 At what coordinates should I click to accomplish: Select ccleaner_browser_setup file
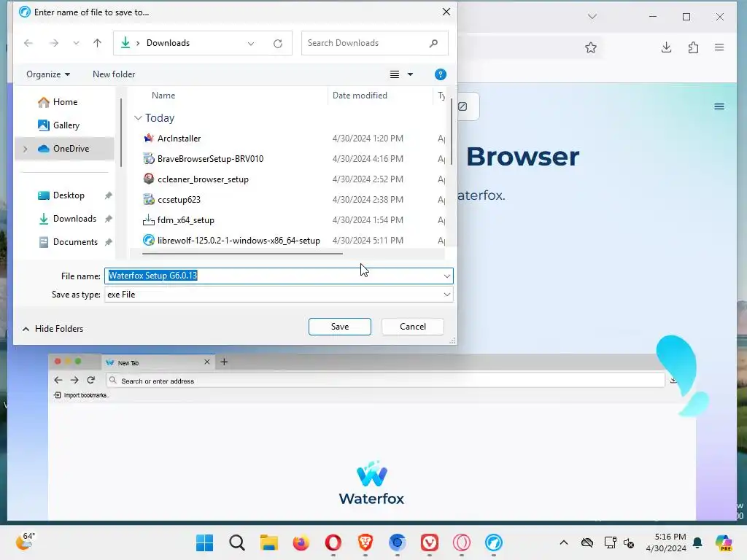click(x=203, y=179)
